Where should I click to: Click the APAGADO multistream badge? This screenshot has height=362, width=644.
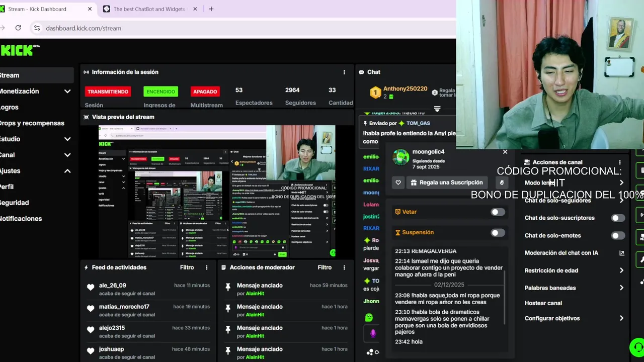click(205, 92)
